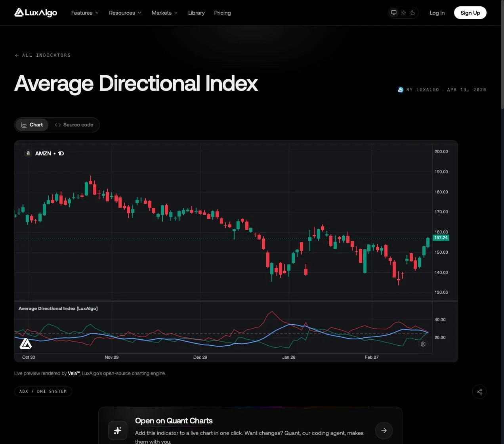Viewport: 504px width, 444px height.
Task: Click the ADX / DMI SYSTEM tag
Action: tap(43, 391)
